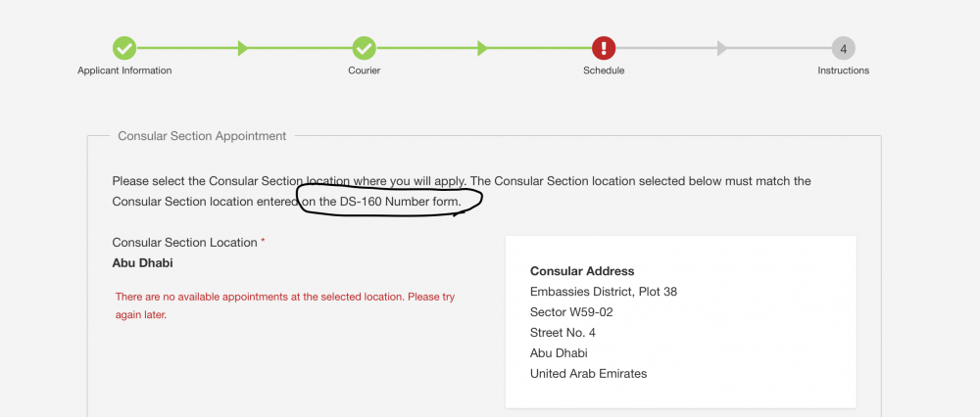Click the red Schedule error step icon
980x417 pixels.
(604, 48)
